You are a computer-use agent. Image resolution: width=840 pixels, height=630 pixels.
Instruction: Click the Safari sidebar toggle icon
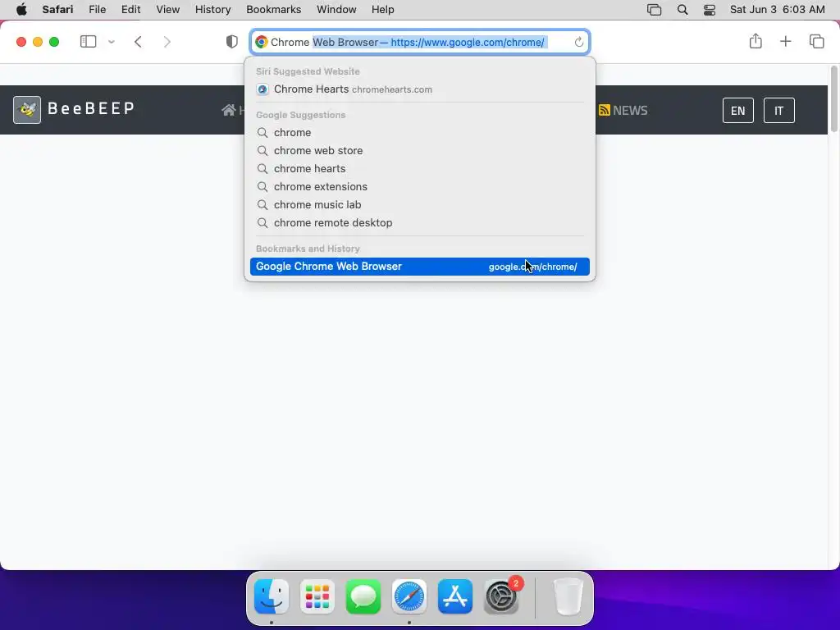(x=88, y=42)
